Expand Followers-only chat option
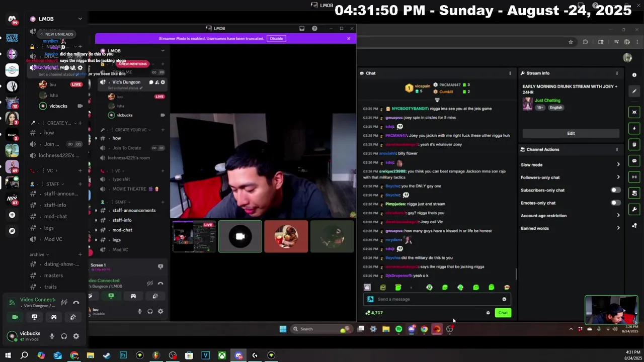The height and width of the screenshot is (362, 644). [571, 177]
